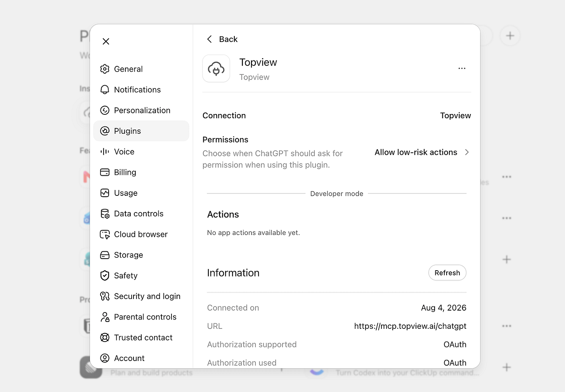Click the Connection label
Image resolution: width=565 pixels, height=392 pixels.
[x=224, y=116]
